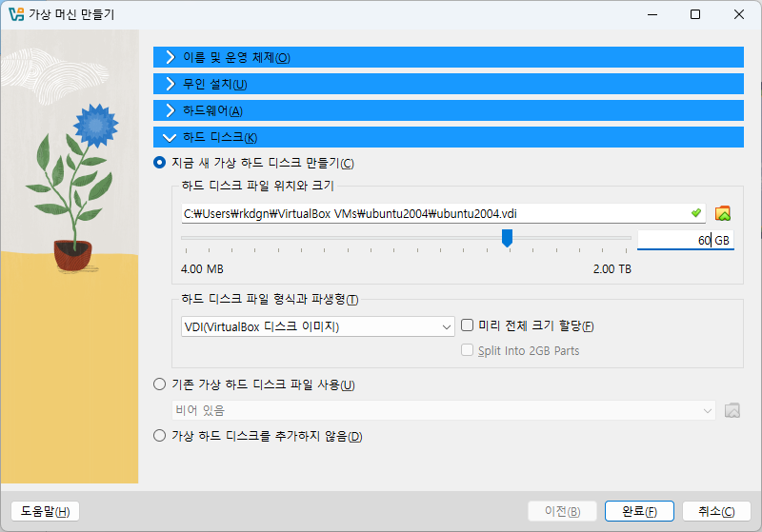This screenshot has height=532, width=762.
Task: Enable 미리 전체 크기 할당 checkbox
Action: point(467,325)
